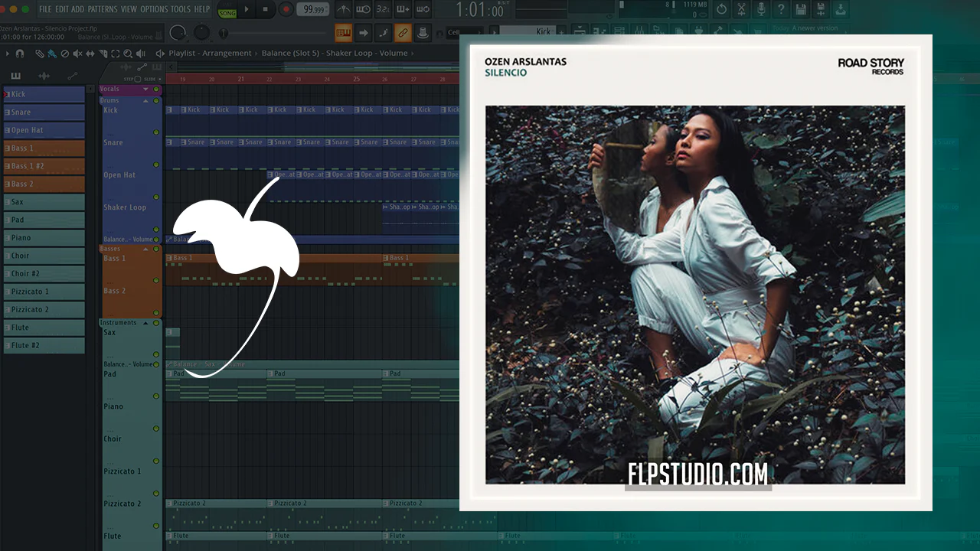This screenshot has width=980, height=551.
Task: Open the audio editor scissors icon
Action: [741, 9]
